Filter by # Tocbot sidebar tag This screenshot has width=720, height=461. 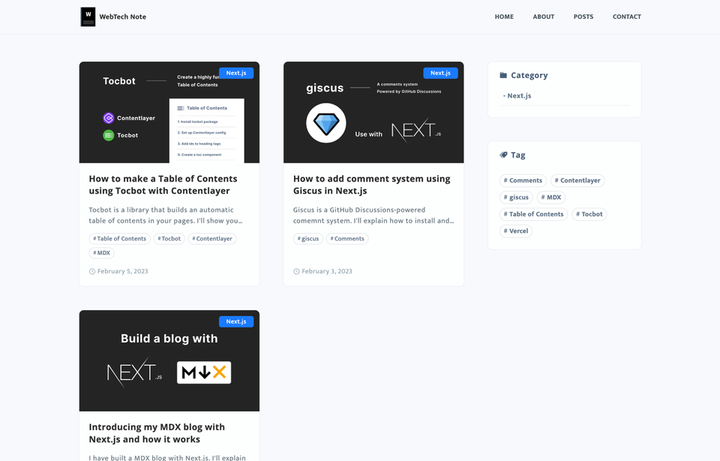point(589,214)
